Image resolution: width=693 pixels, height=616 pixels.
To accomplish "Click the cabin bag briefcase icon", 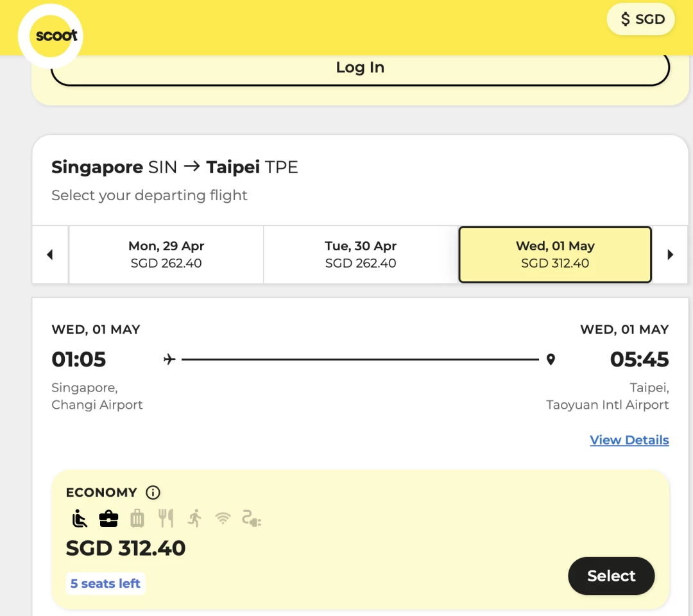I will (108, 518).
